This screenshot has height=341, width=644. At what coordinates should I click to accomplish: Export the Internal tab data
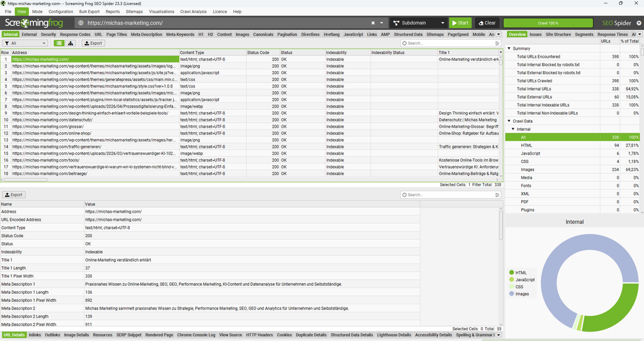93,43
